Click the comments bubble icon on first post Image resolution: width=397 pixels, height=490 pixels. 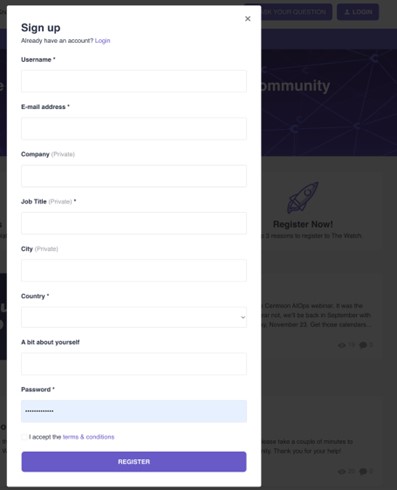(363, 345)
